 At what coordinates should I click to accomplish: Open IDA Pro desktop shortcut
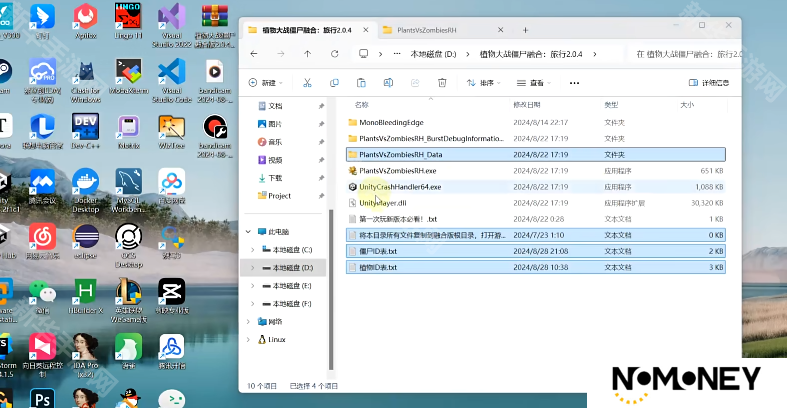point(85,355)
